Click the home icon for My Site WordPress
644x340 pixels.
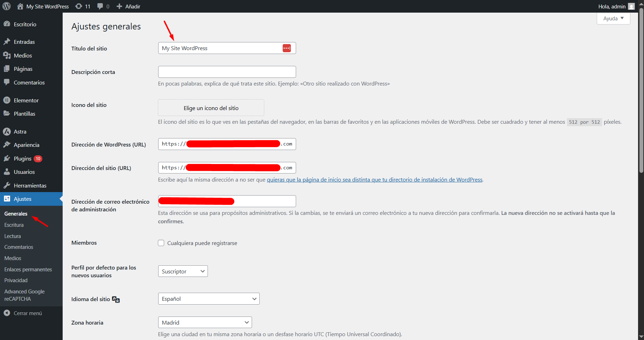click(20, 6)
